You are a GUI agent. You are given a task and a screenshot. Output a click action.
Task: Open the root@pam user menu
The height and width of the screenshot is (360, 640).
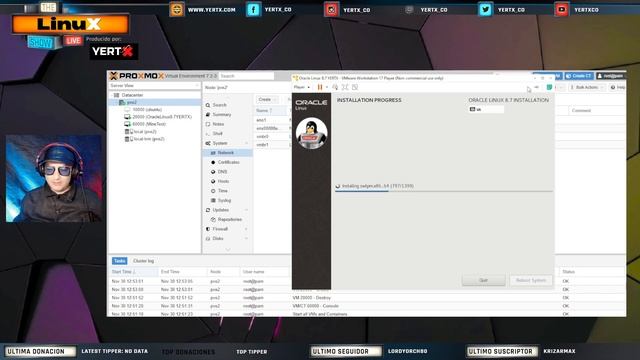click(610, 76)
